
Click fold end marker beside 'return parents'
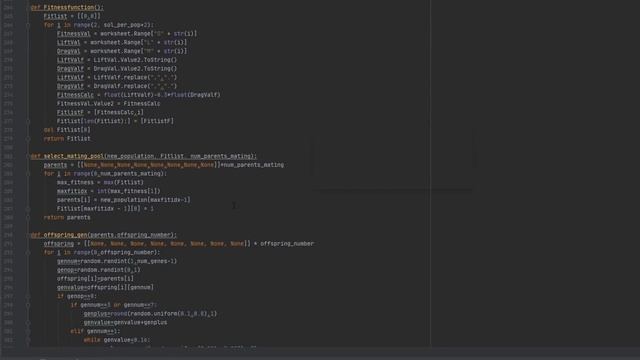28,218
